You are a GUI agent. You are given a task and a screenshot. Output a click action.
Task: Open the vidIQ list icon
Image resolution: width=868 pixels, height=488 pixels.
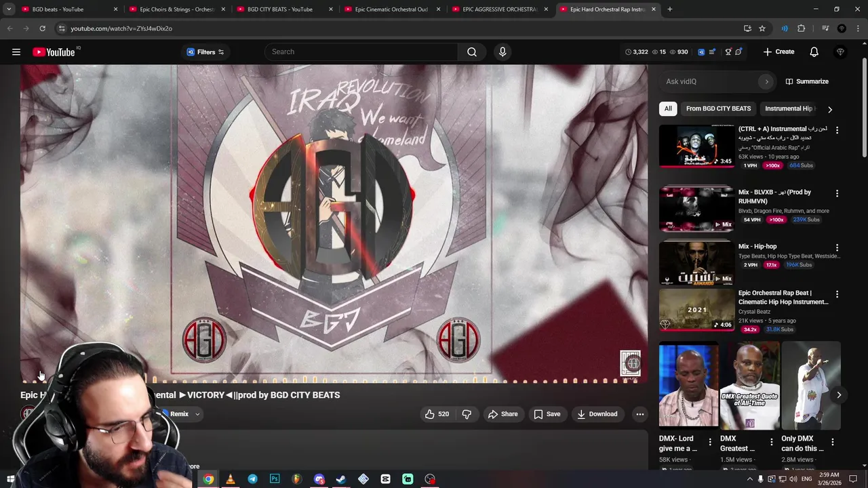click(x=711, y=52)
